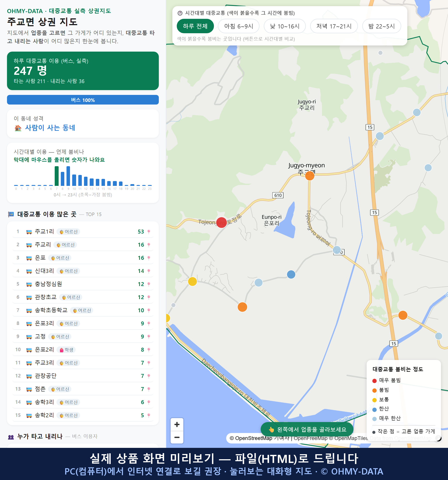Viewport: 448px width, 480px height.
Task: Click the 누가 타고 내리나 section heading
Action: 40,436
